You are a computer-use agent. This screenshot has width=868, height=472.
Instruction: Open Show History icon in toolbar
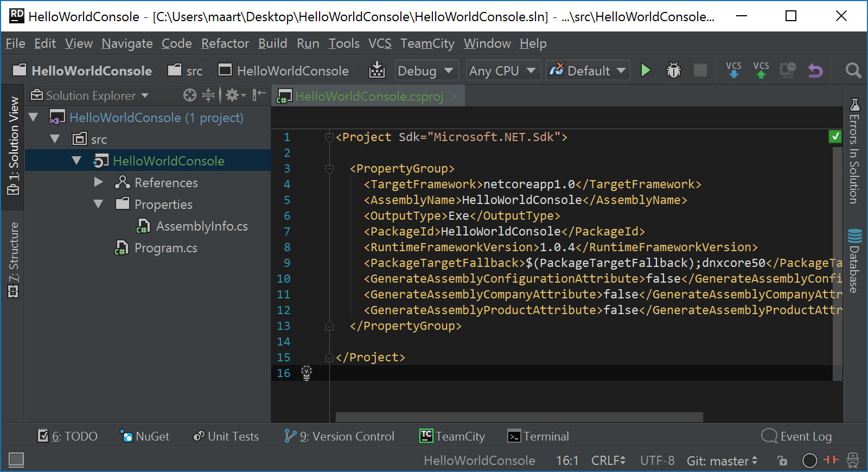pos(788,71)
